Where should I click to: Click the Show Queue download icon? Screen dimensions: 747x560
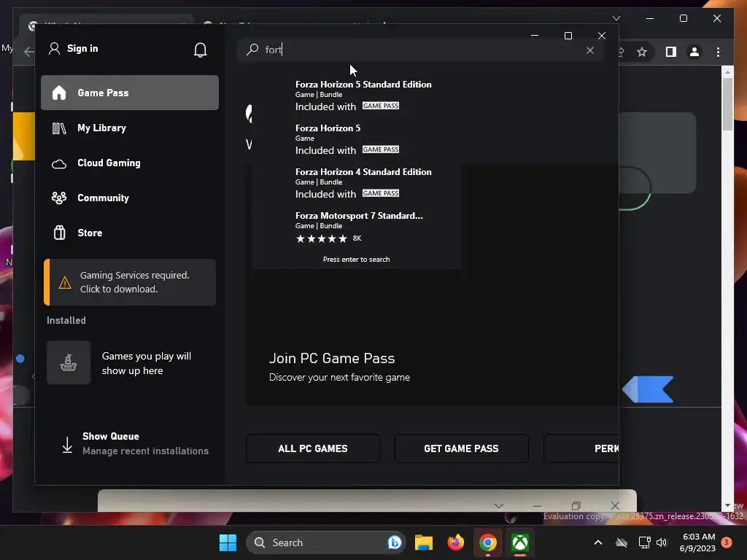tap(67, 444)
